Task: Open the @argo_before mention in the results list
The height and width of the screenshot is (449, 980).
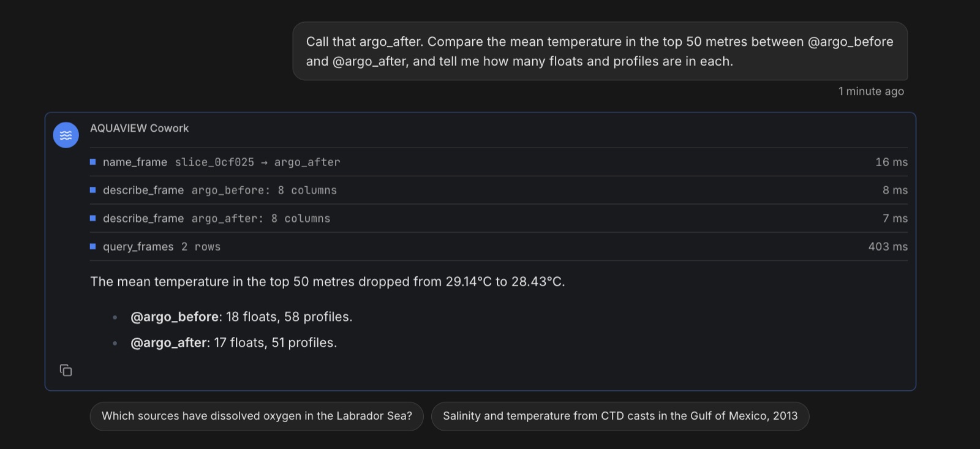Action: (x=175, y=317)
